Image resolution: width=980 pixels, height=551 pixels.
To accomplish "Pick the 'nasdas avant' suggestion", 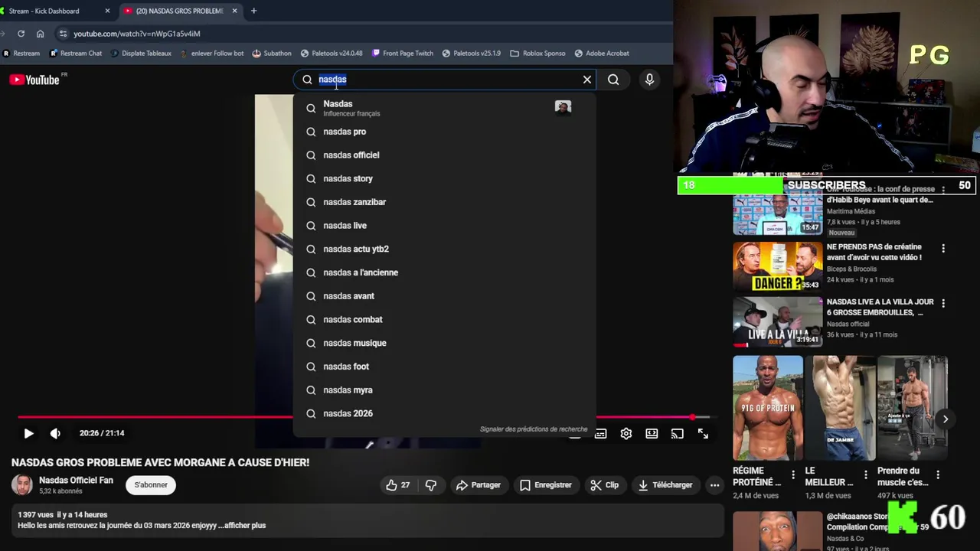I will tap(444, 296).
